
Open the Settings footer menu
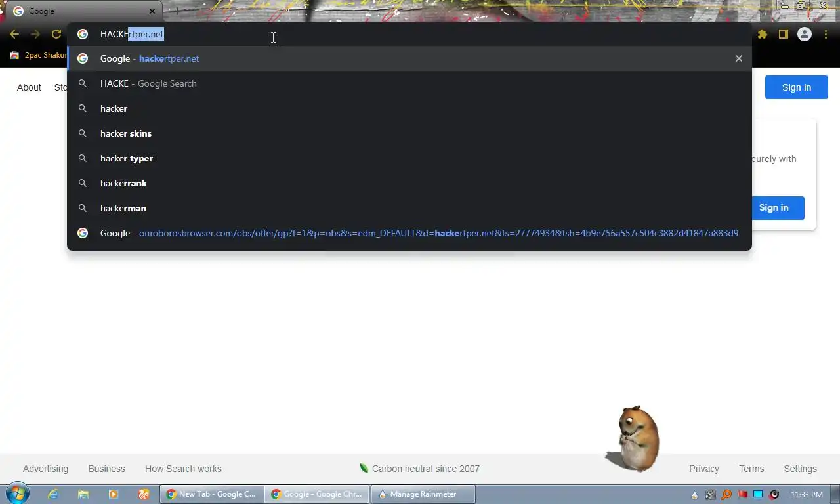click(800, 469)
